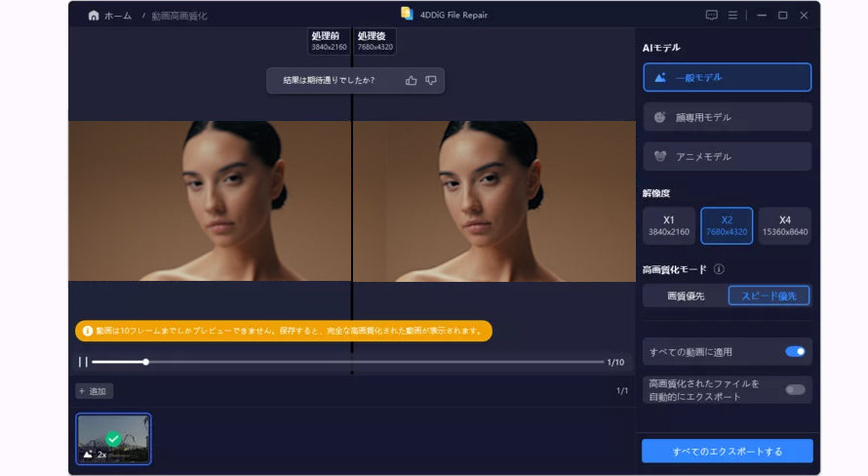Minimize the 4DDiG window
The width and height of the screenshot is (868, 476).
coord(762,16)
